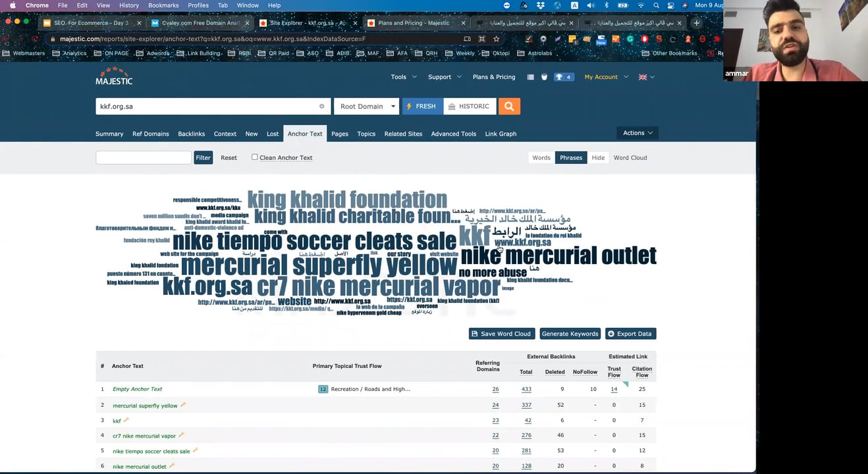Click the wrench icon beside 'nike mercurial outlet'

point(172,465)
